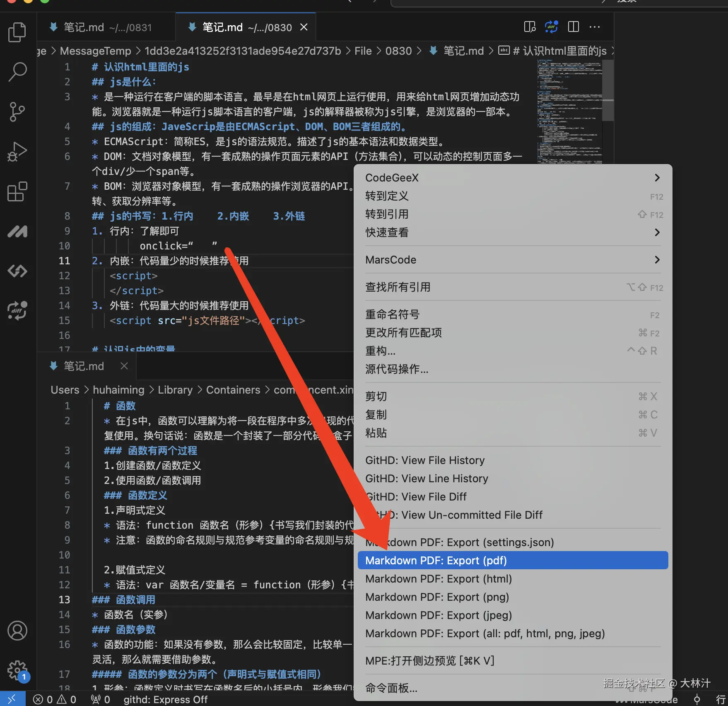Select GitHD: View Un-committed File Diff
728x706 pixels.
click(x=513, y=515)
